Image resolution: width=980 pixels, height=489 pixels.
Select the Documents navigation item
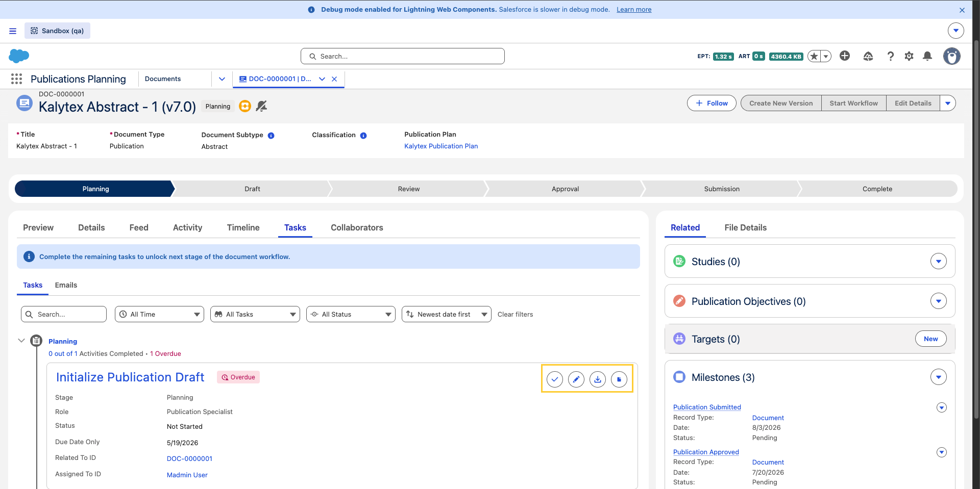[x=163, y=79]
